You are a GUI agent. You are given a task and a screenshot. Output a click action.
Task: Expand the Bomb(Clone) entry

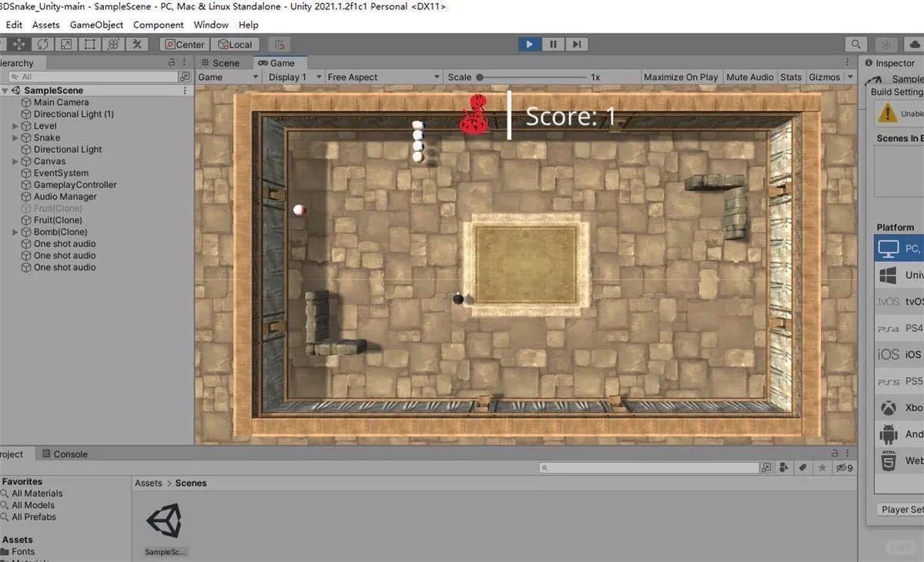click(14, 232)
